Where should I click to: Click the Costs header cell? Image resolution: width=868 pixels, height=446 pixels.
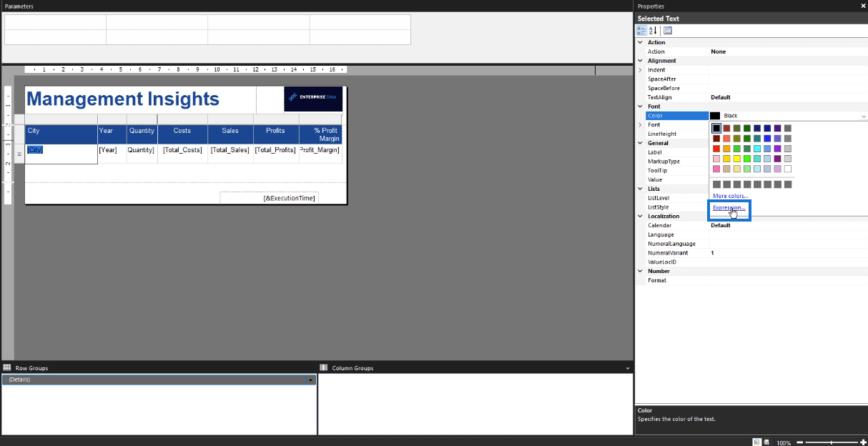coord(182,134)
